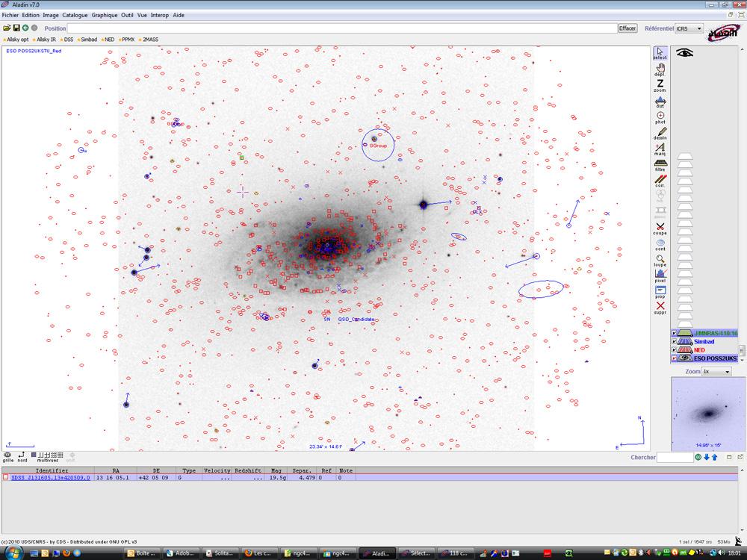This screenshot has width=747, height=560.
Task: Select the dist distance measure tool
Action: [660, 102]
